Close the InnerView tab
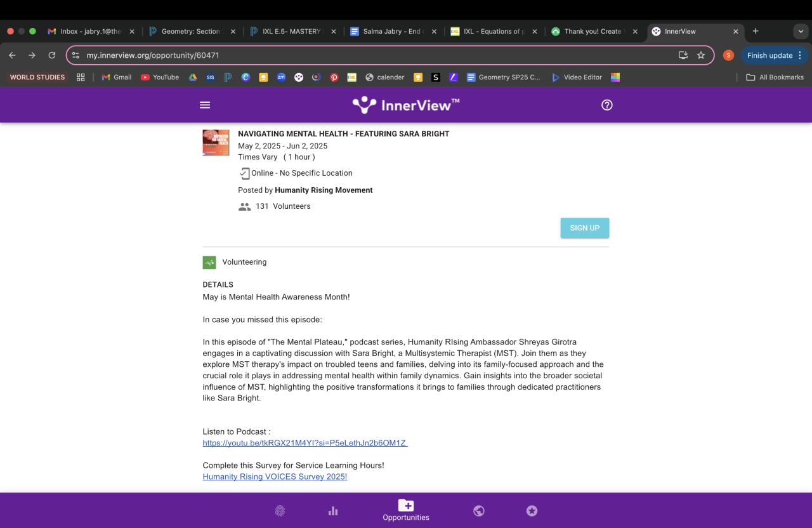812x528 pixels. click(736, 31)
